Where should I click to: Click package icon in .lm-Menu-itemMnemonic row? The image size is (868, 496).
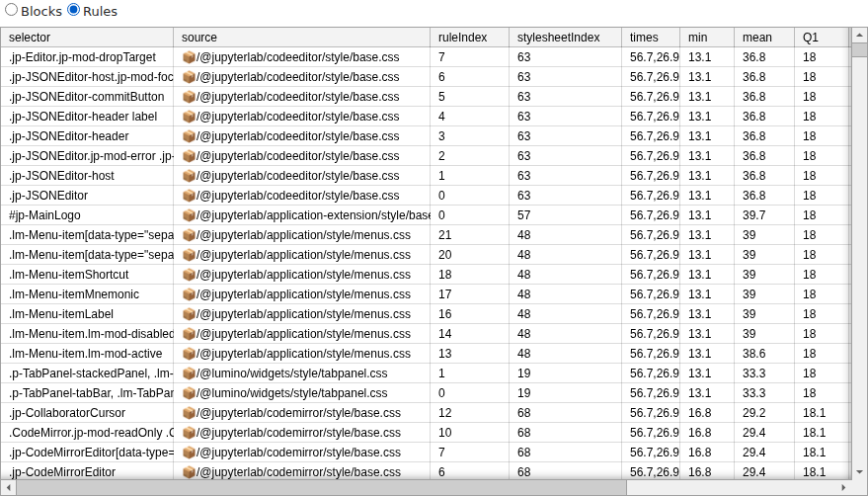pos(189,294)
